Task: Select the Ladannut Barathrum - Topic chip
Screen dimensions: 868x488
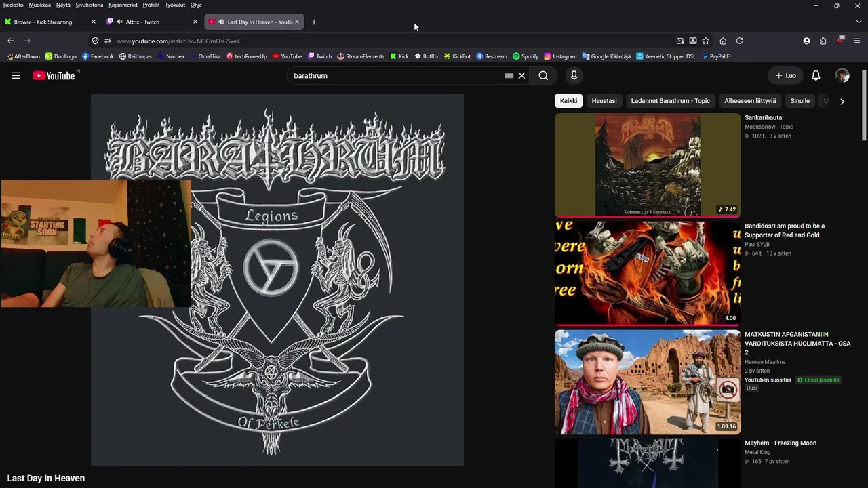Action: point(671,101)
